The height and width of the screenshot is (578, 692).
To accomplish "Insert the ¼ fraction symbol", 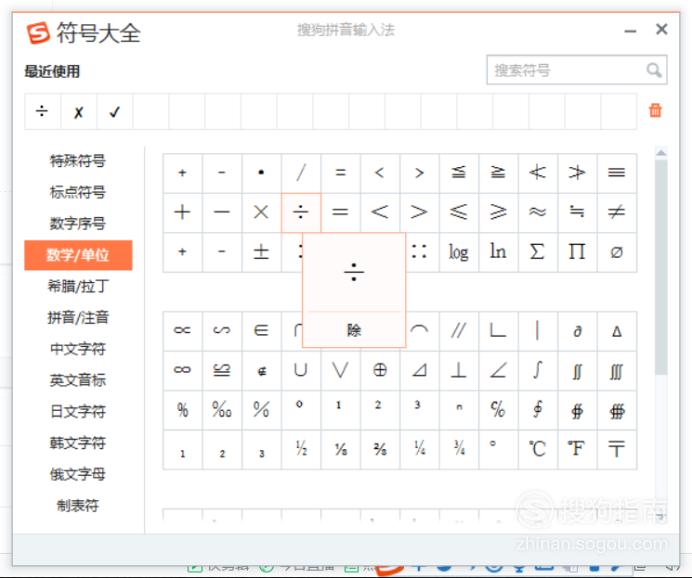I will (419, 449).
